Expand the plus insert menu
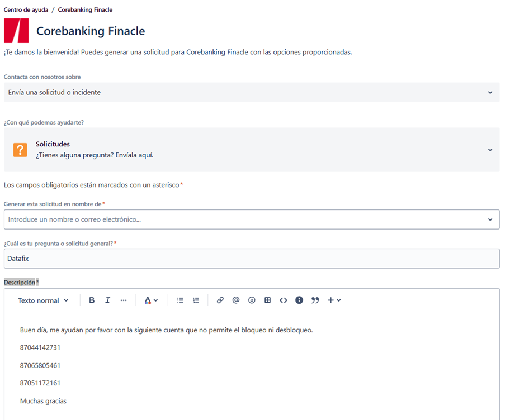The image size is (515, 420). [x=334, y=300]
